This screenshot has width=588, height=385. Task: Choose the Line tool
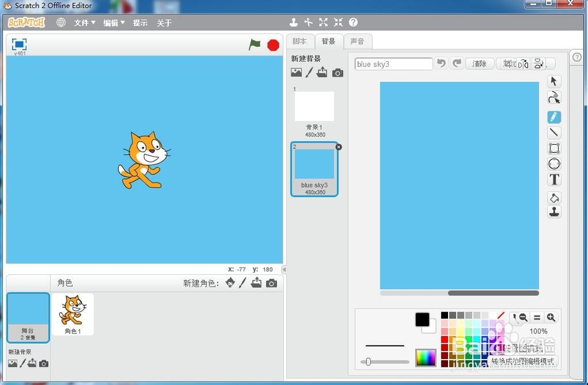tap(554, 132)
